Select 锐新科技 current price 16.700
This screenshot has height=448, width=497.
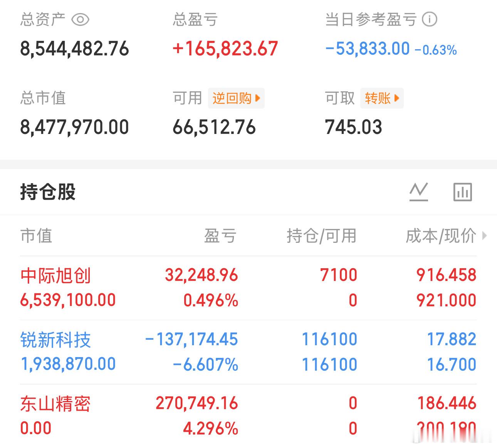(x=452, y=364)
